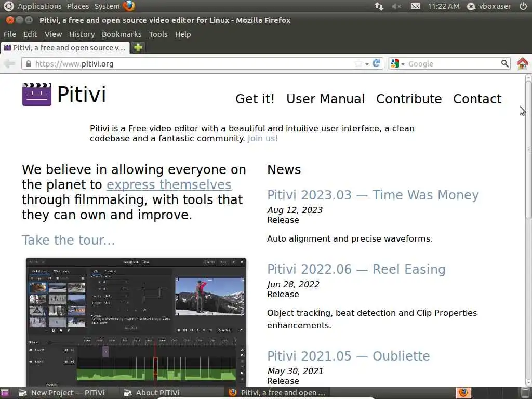The image size is (532, 399).
Task: Launch Firefox from the top panel icon
Action: click(x=129, y=6)
